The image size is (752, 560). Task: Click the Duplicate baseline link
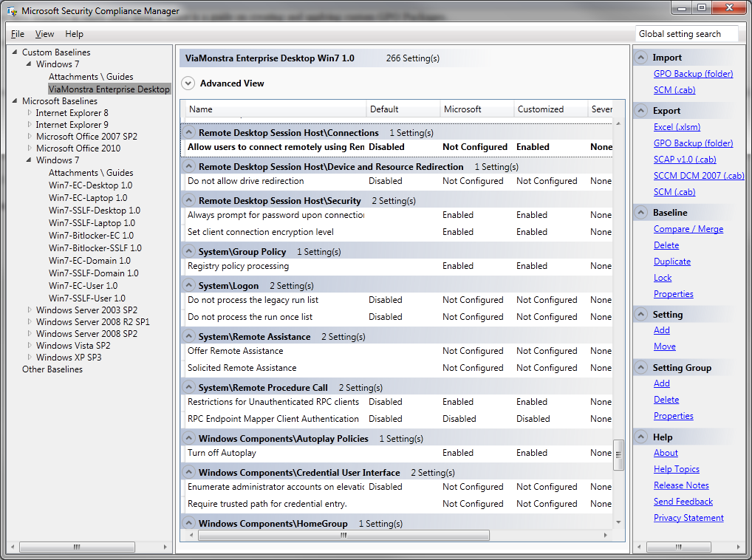[x=672, y=262]
